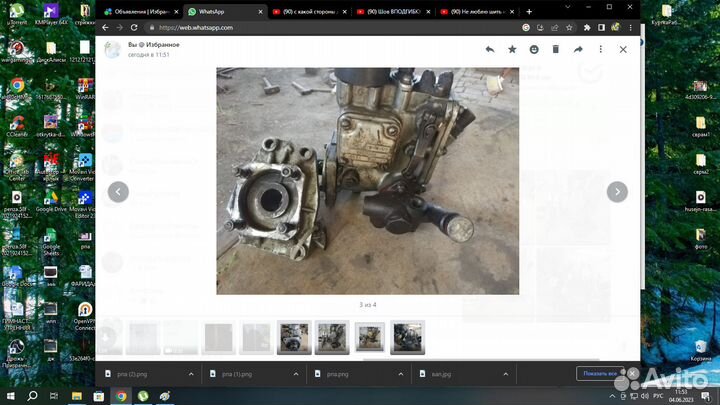Viewport: 720px width, 405px height.
Task: Close the WhatsApp media viewer
Action: click(623, 49)
